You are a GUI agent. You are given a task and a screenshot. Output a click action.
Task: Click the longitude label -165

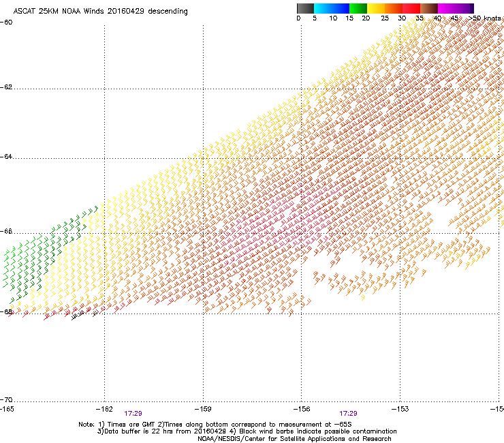(x=7, y=409)
